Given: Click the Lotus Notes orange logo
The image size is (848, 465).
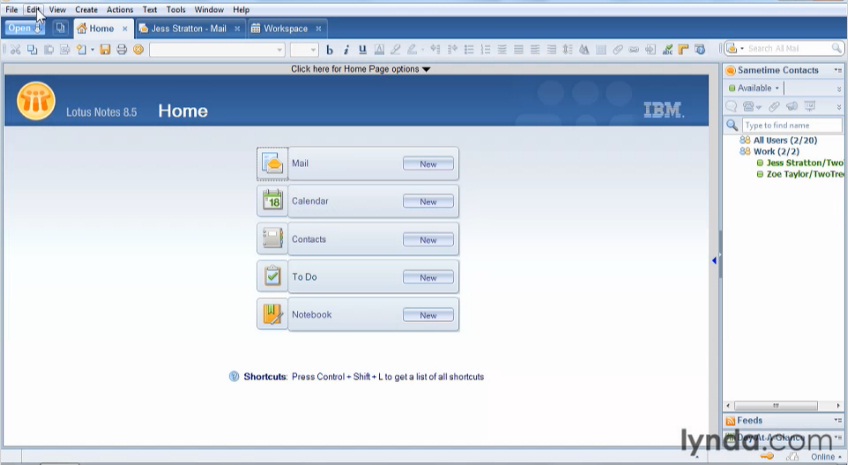Looking at the screenshot, I should click(36, 101).
